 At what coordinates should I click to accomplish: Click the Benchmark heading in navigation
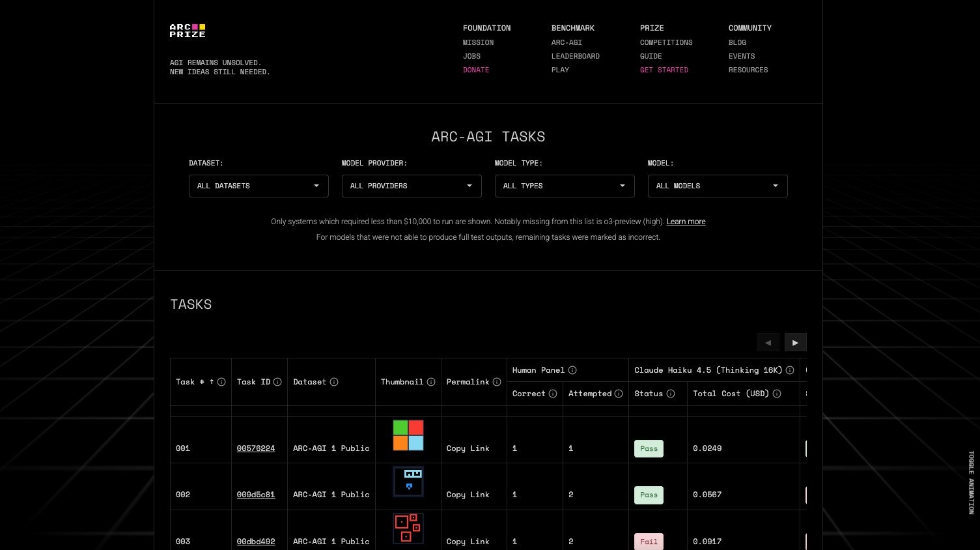point(573,28)
